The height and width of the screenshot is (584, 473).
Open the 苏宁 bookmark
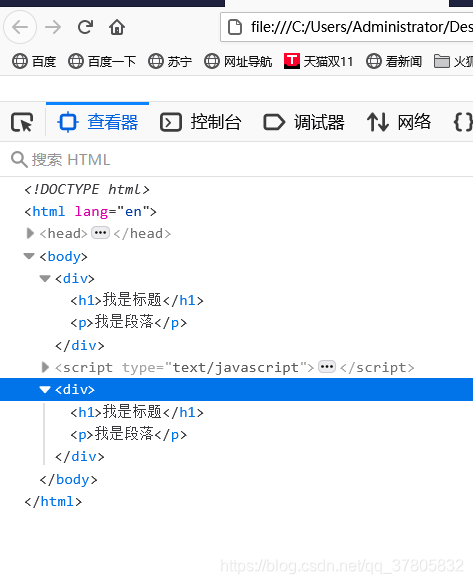(x=170, y=61)
